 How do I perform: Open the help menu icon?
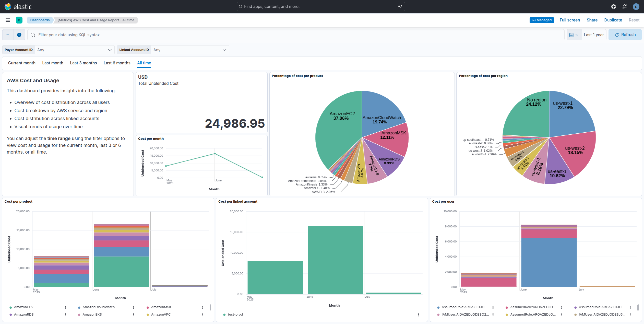613,7
